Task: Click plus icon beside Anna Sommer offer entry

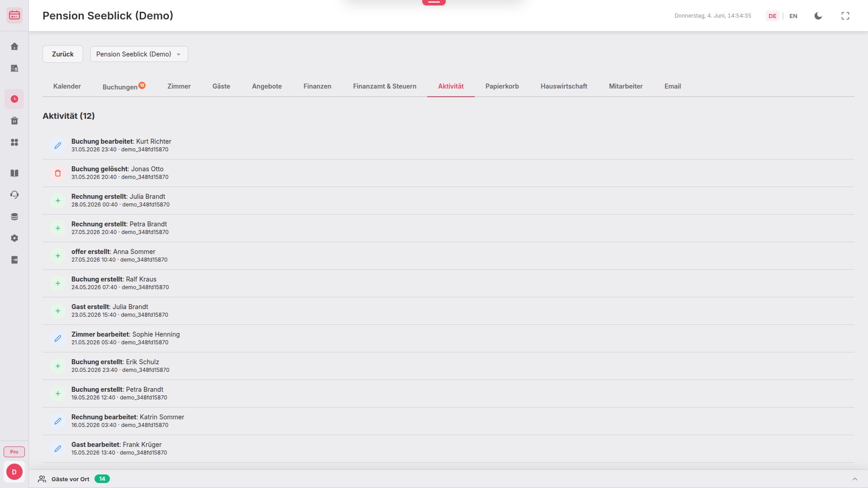Action: [x=58, y=256]
